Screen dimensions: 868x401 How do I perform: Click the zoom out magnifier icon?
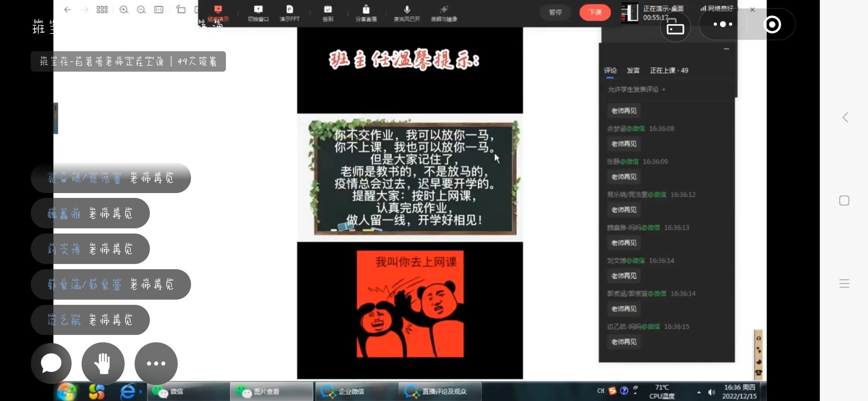141,10
